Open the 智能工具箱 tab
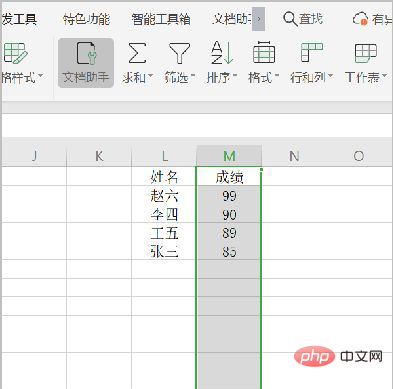Viewport: 393px width, 389px height. 161,19
